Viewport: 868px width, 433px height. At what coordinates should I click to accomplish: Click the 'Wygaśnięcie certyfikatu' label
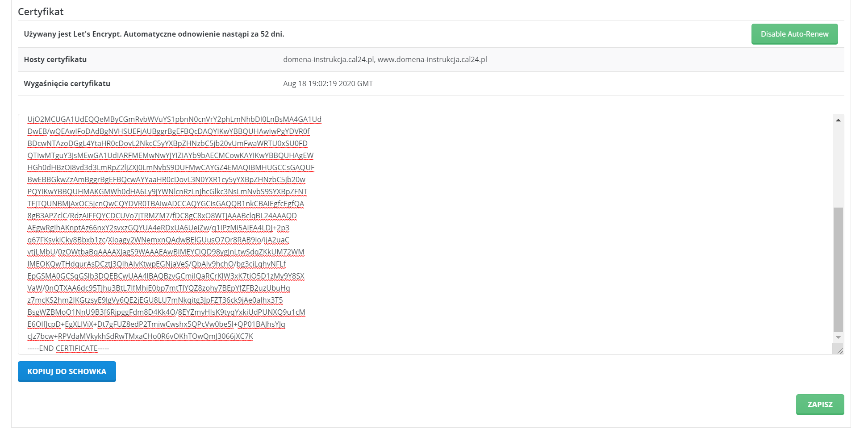tap(67, 83)
